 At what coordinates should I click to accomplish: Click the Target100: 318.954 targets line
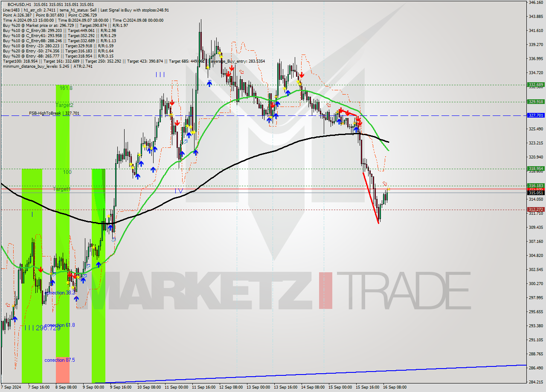(x=134, y=61)
